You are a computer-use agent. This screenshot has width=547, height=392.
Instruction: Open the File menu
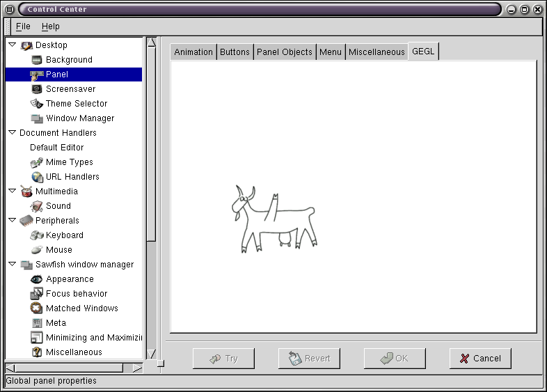[23, 26]
